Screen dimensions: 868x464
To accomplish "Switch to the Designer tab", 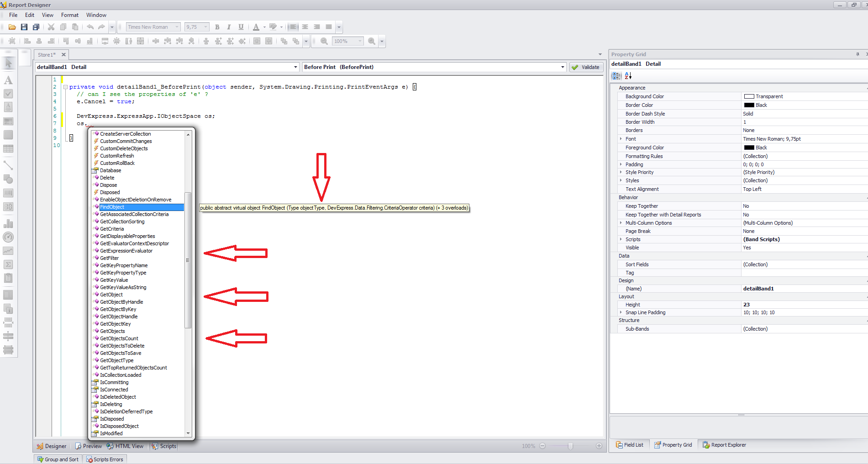I will pos(52,446).
